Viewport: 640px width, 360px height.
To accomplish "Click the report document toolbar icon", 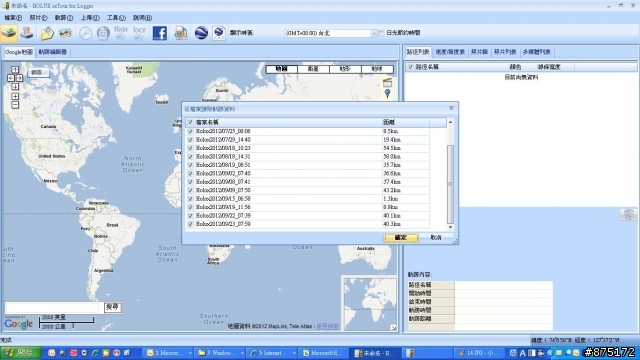I will coord(181,33).
